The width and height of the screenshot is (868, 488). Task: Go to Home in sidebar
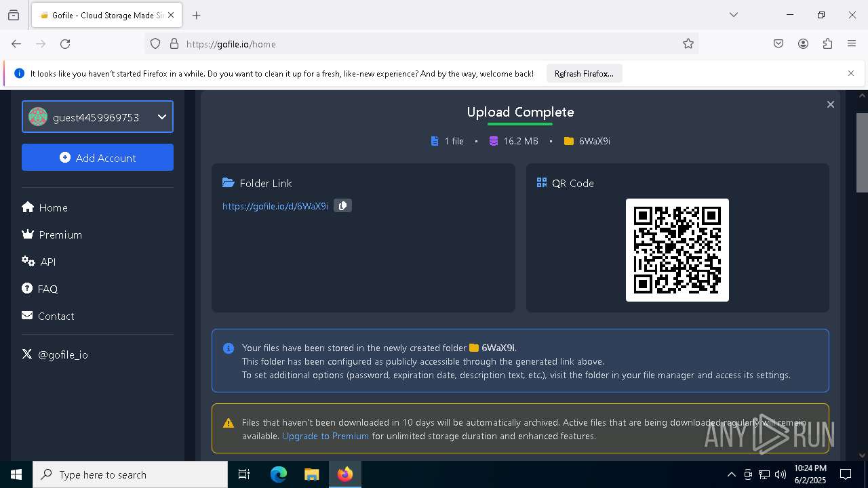45,207
